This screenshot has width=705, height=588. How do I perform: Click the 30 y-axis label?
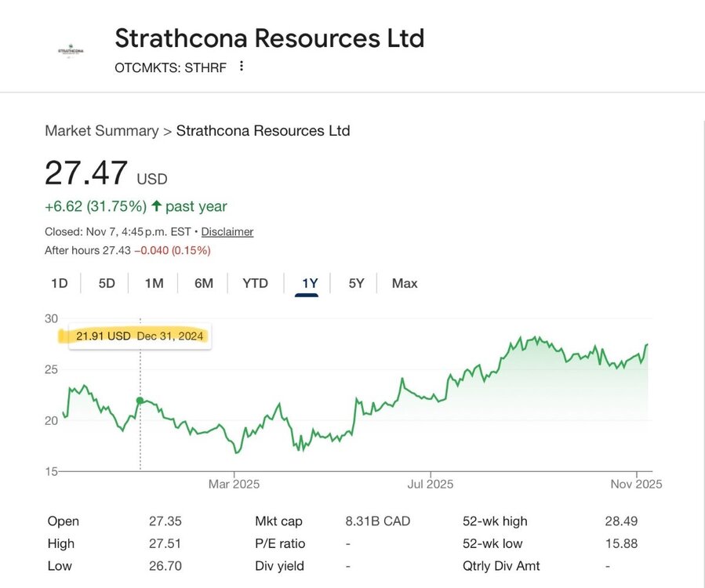point(51,319)
